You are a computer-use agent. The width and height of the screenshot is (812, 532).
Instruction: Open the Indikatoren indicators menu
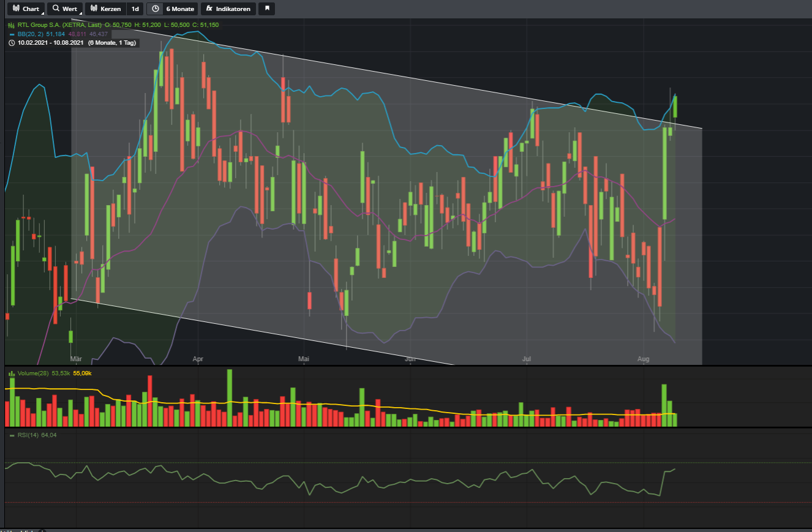[x=228, y=9]
